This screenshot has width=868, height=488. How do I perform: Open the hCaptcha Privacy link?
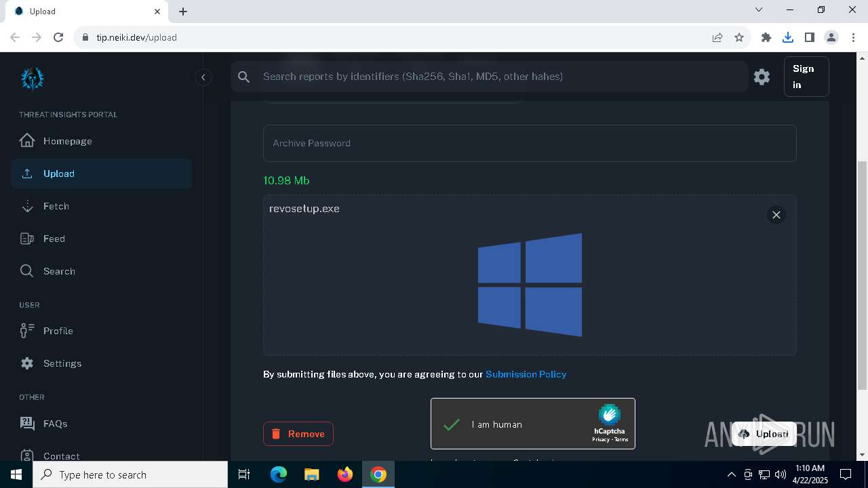point(600,439)
